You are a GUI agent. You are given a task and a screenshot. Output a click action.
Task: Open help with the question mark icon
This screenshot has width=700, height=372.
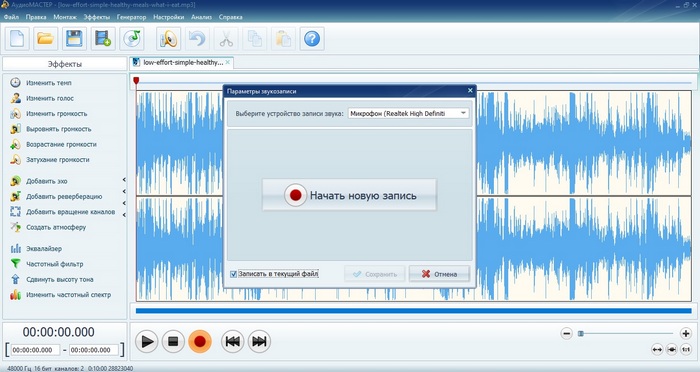point(312,39)
